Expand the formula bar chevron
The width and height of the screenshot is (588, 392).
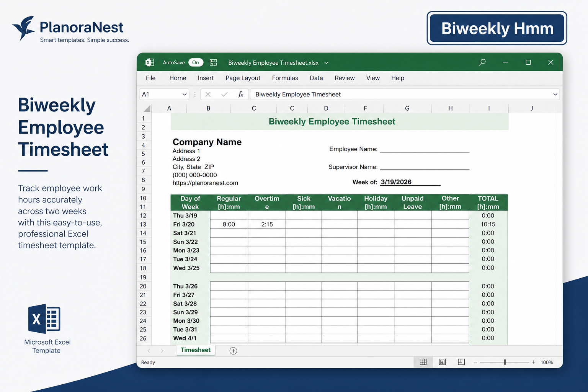555,94
